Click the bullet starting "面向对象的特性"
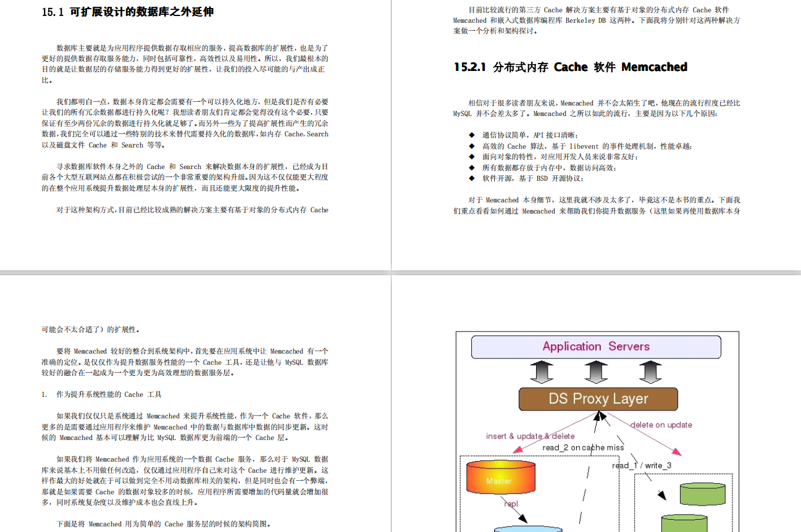Viewport: 801px width, 532px height. pyautogui.click(x=553, y=157)
